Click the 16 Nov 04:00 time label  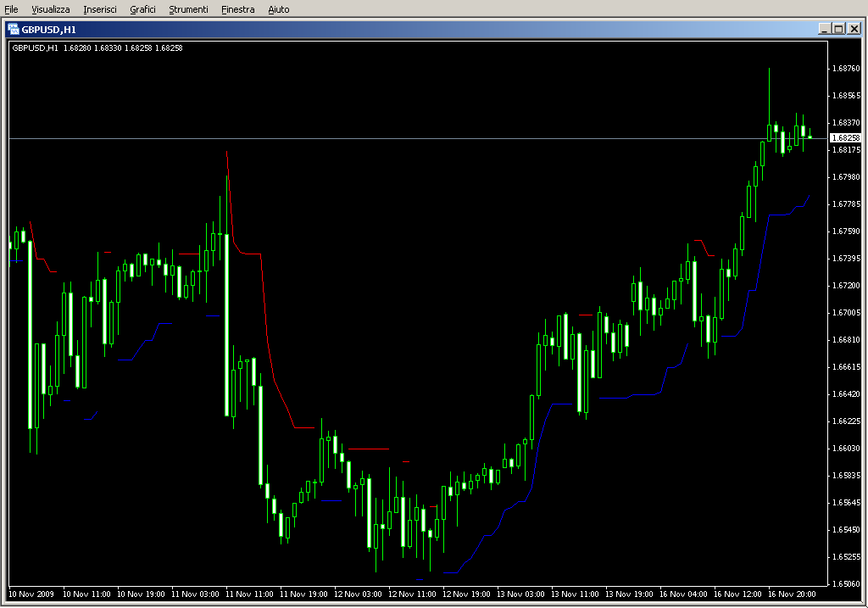click(x=683, y=594)
